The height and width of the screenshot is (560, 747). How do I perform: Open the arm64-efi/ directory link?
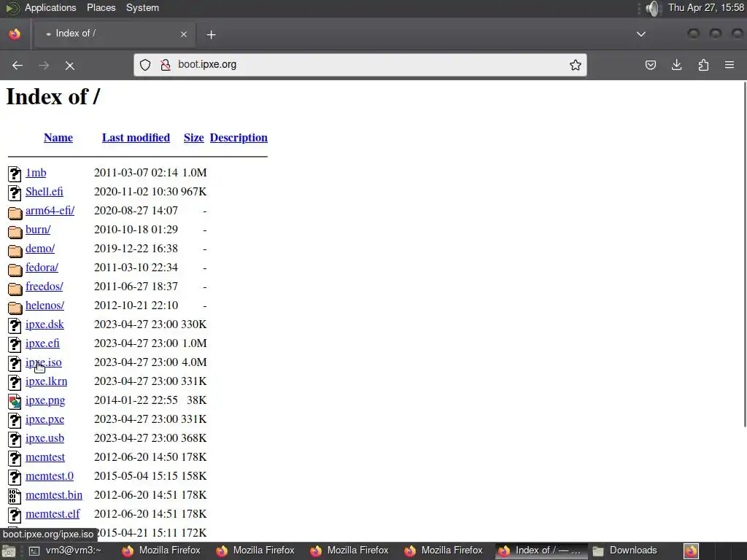(x=50, y=211)
